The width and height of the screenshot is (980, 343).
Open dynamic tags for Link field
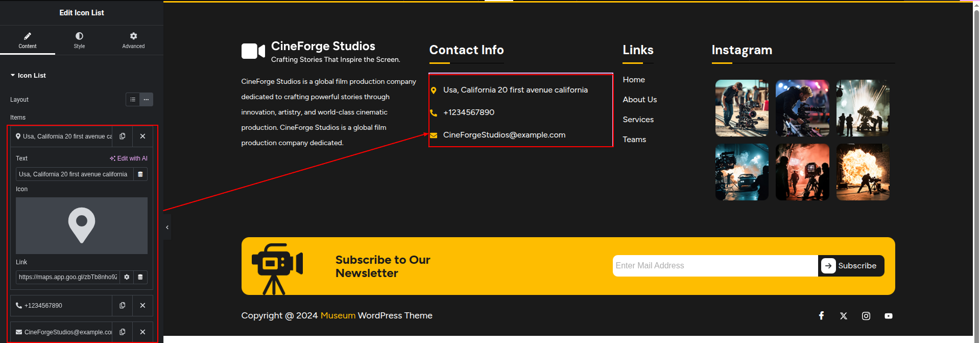point(140,277)
